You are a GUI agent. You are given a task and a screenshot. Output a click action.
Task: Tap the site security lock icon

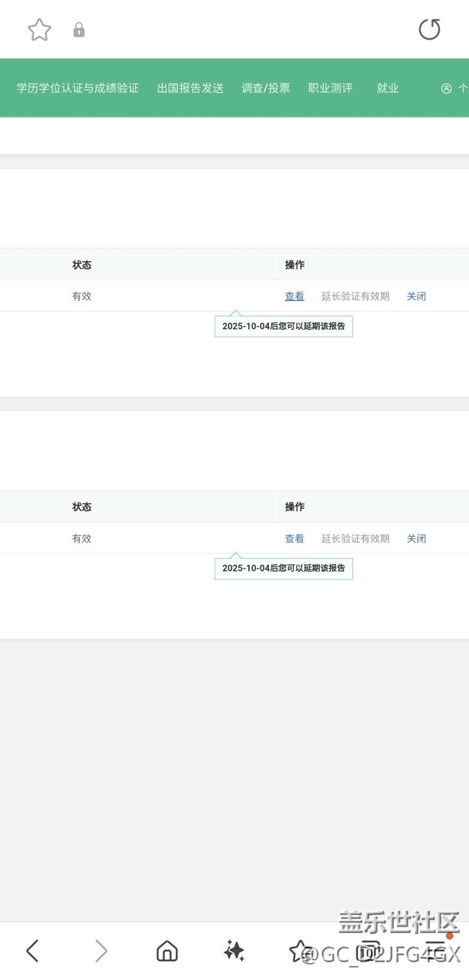(79, 30)
